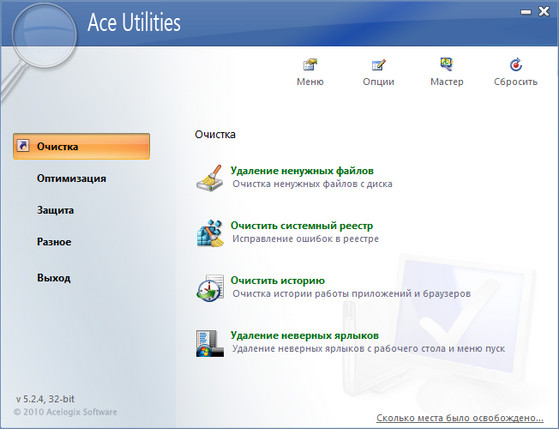Switch to the Оптимизация category

click(x=72, y=178)
